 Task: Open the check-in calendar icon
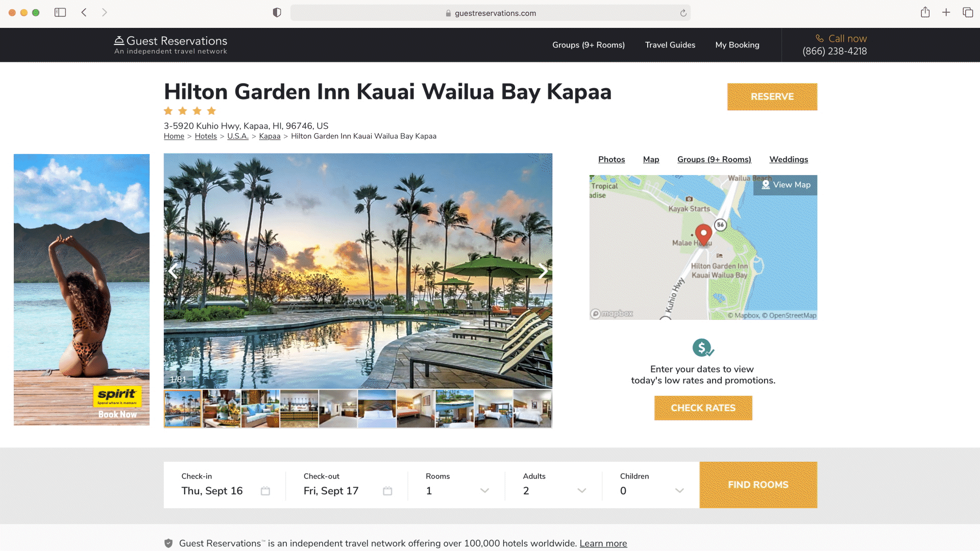pos(265,491)
